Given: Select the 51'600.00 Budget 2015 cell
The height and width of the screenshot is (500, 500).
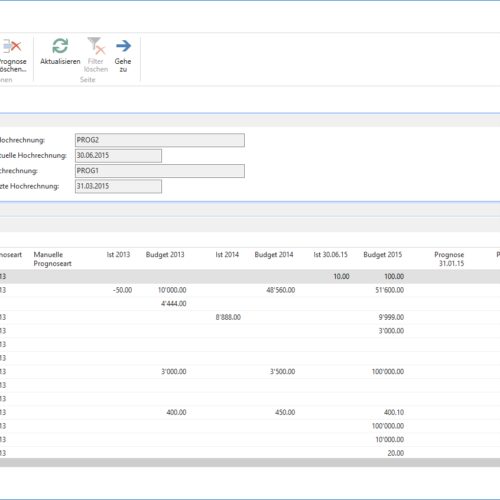Looking at the screenshot, I should tap(390, 290).
